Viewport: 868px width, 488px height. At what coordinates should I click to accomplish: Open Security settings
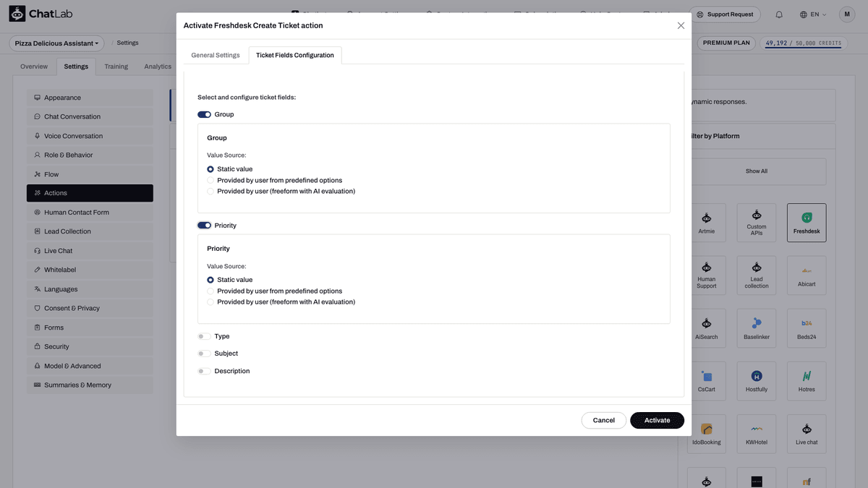[x=90, y=346]
